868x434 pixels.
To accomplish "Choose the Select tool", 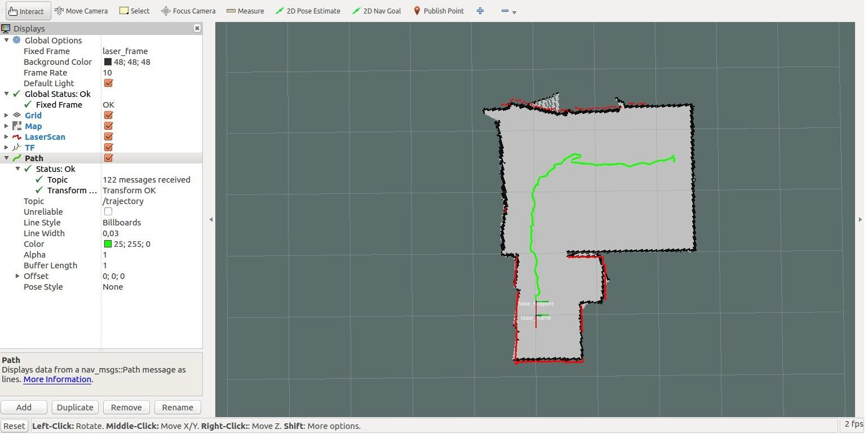I will click(x=134, y=11).
